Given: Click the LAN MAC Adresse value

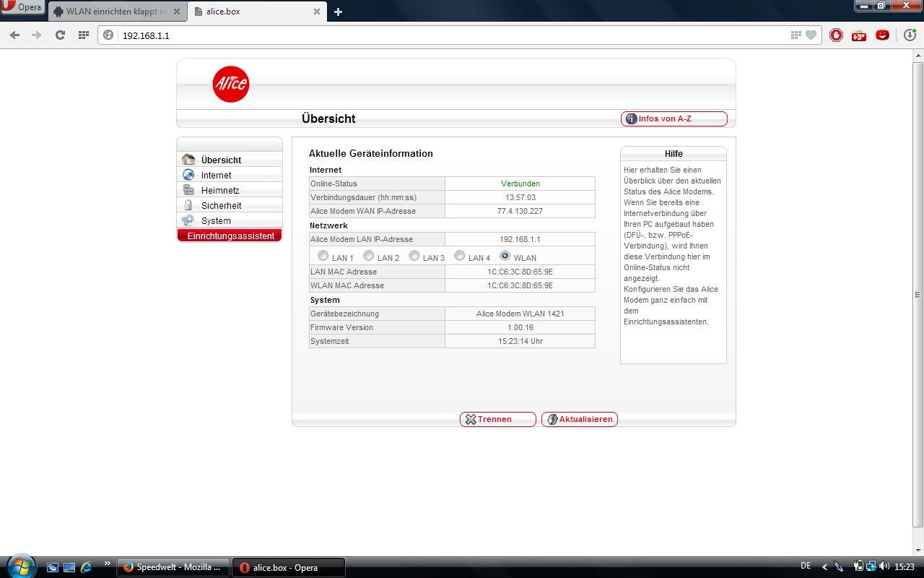Looking at the screenshot, I should [x=520, y=272].
